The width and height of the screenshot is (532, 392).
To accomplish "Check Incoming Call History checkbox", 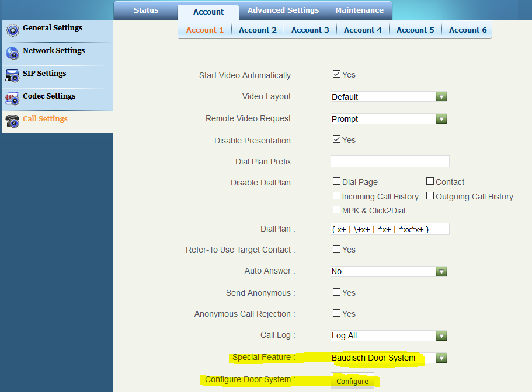I will 336,196.
